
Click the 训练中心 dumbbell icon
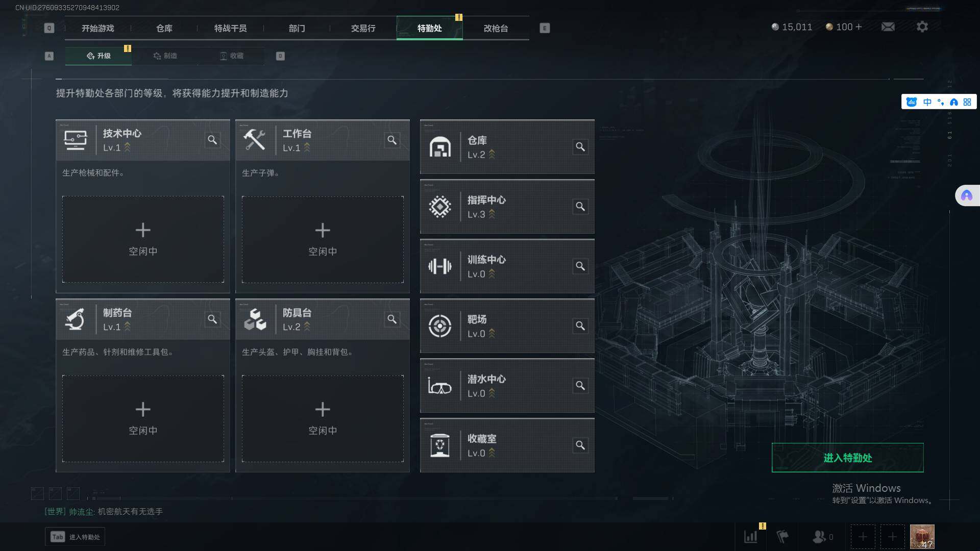(440, 266)
